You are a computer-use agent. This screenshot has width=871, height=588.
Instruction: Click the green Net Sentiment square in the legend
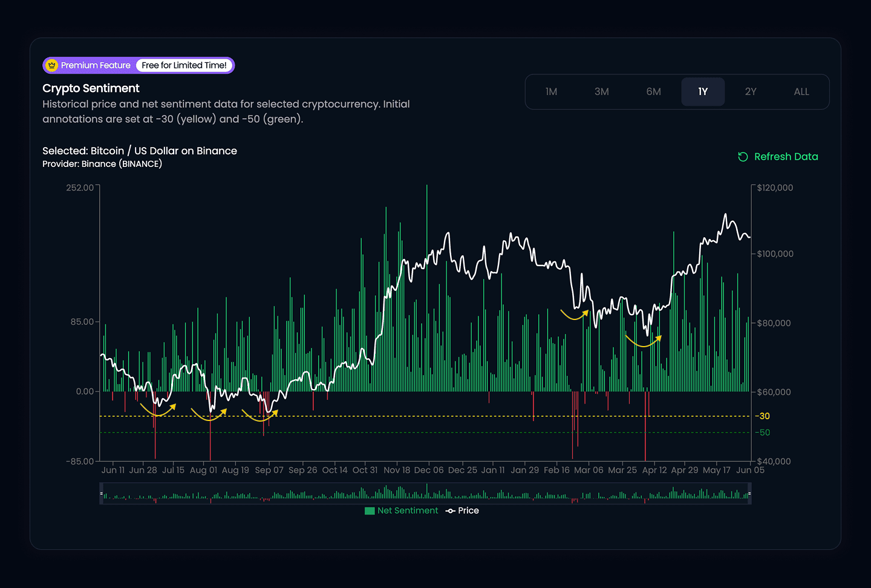pos(369,511)
